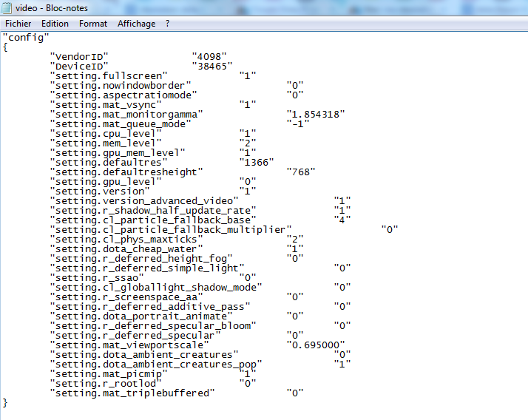The width and height of the screenshot is (528, 420).
Task: Open the Fichier menu
Action: [18, 24]
